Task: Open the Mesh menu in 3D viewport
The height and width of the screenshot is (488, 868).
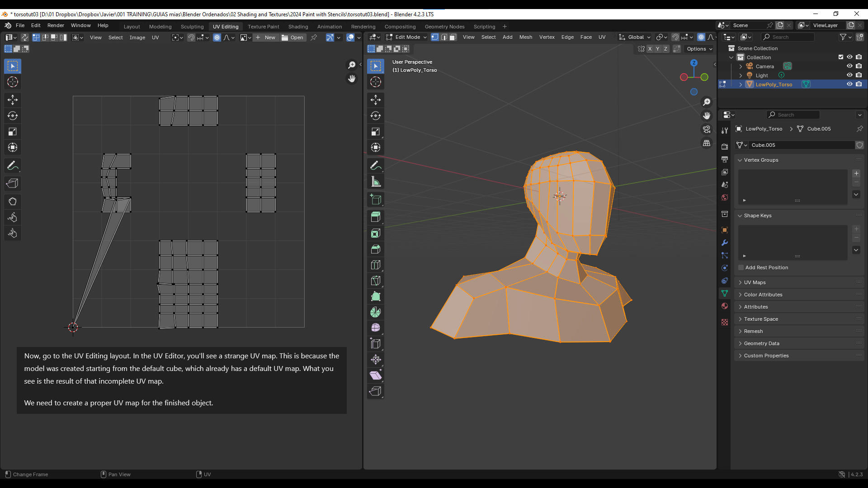Action: tap(525, 37)
